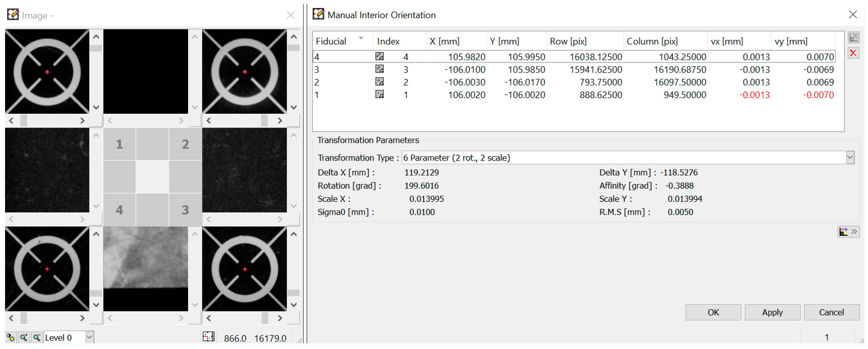
Task: Click the scroll-right arrow below bottom-right fiducial view
Action: (x=280, y=318)
